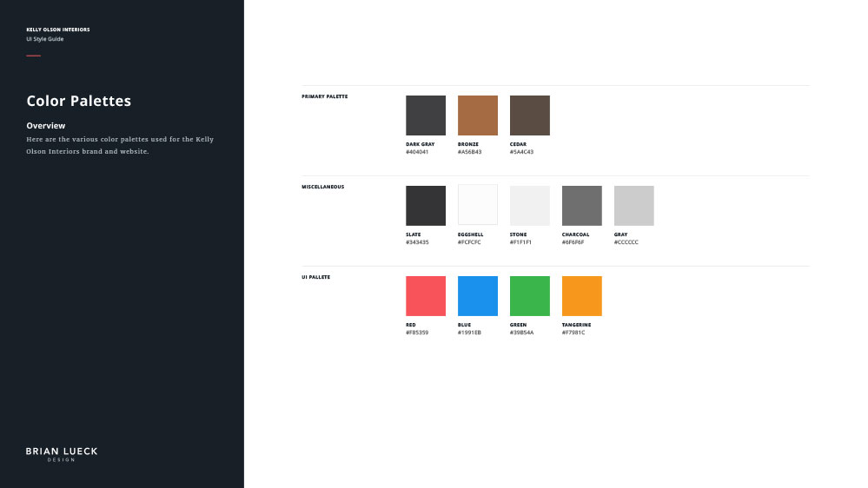Click the 'BLUE' swatch name
868x488 pixels.
coord(465,325)
